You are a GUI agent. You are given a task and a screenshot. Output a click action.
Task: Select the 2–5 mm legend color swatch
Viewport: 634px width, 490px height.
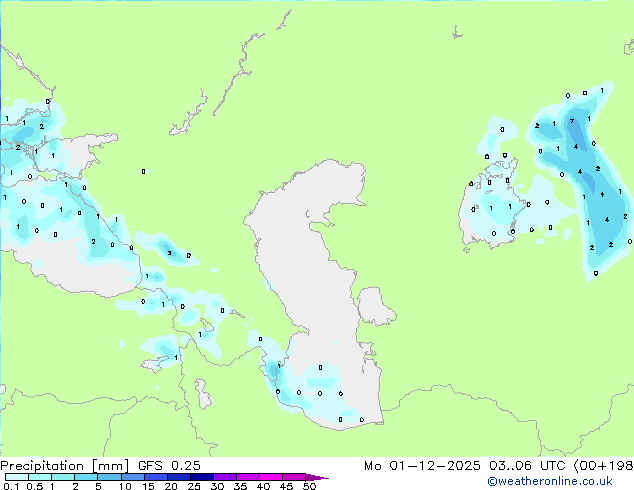(x=86, y=477)
